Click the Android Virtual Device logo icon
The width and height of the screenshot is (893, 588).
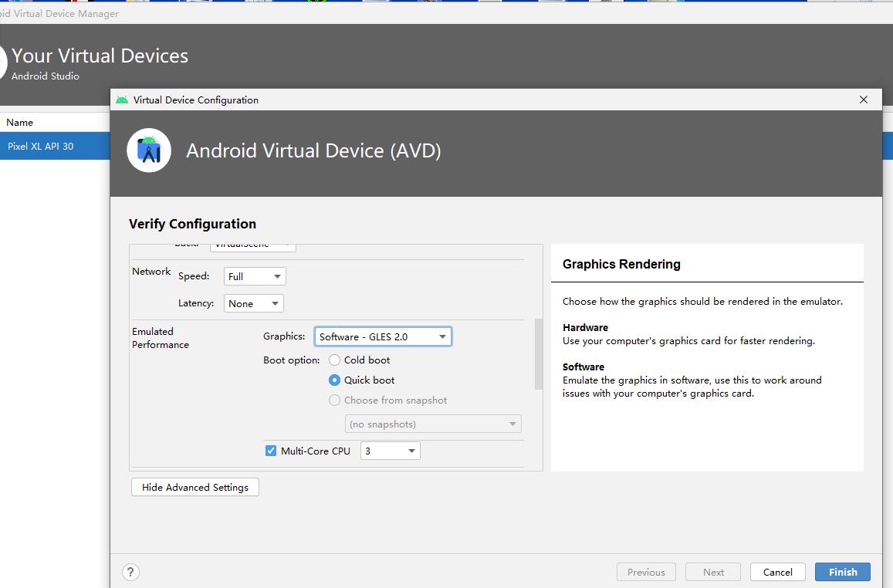coord(149,150)
